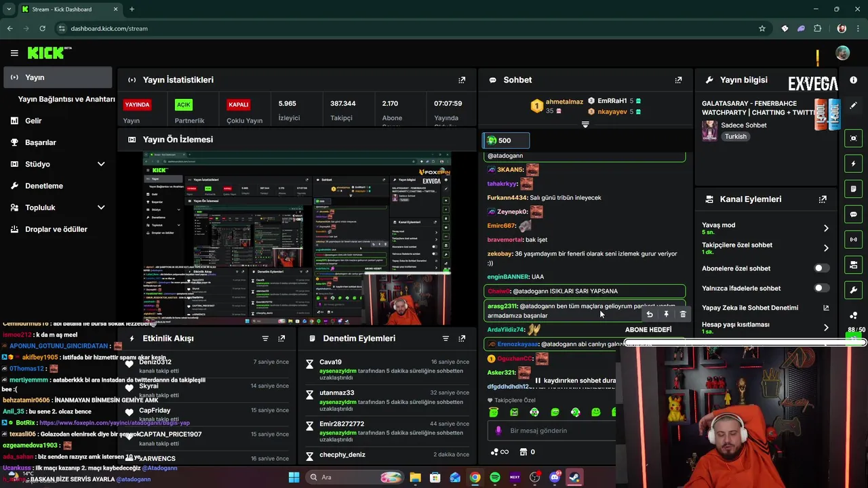This screenshot has height=488, width=868.
Task: Click the purple microphone icon in message box
Action: pos(498,430)
